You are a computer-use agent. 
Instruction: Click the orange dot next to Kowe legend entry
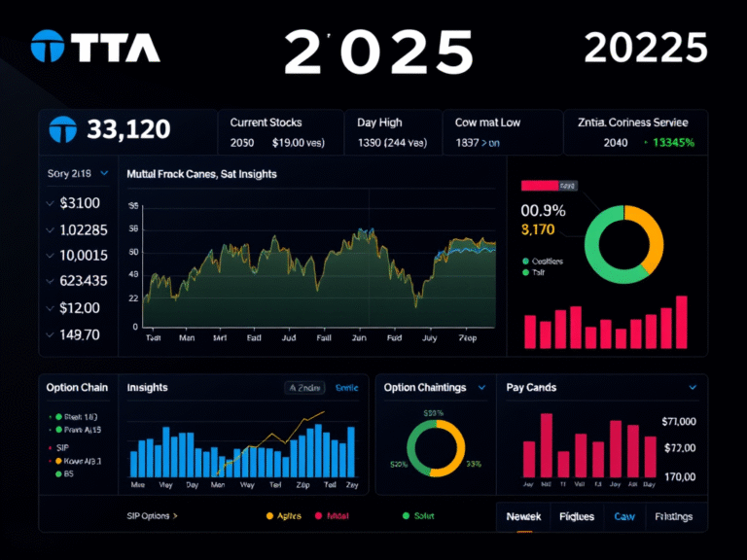pyautogui.click(x=58, y=460)
